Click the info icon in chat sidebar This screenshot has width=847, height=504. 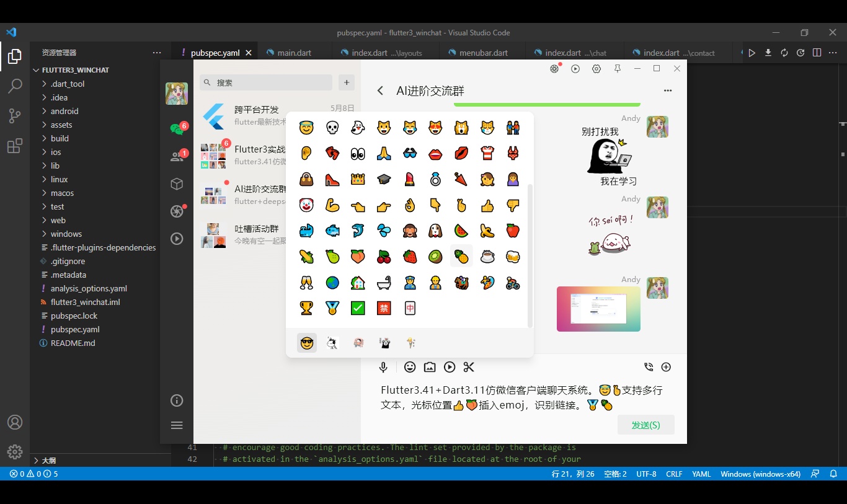click(177, 400)
